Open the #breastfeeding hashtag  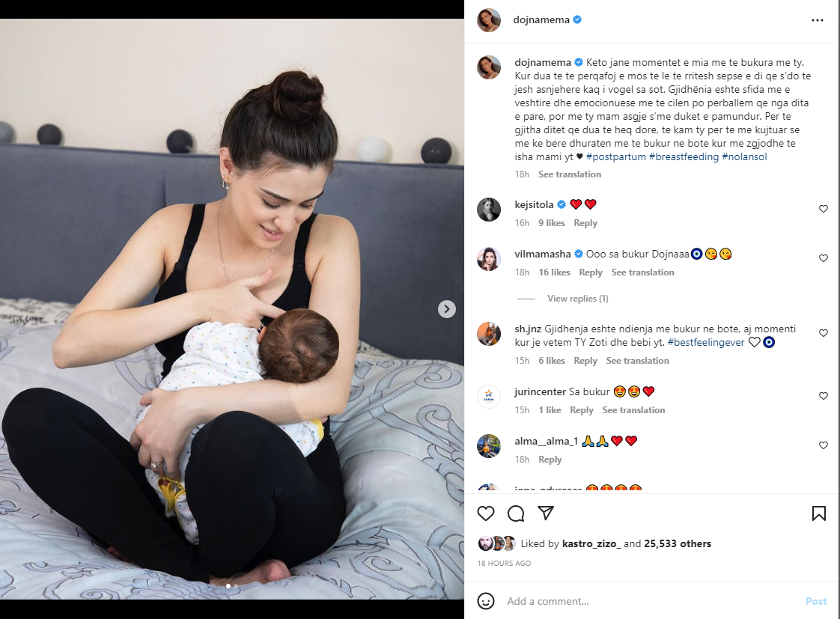click(684, 156)
